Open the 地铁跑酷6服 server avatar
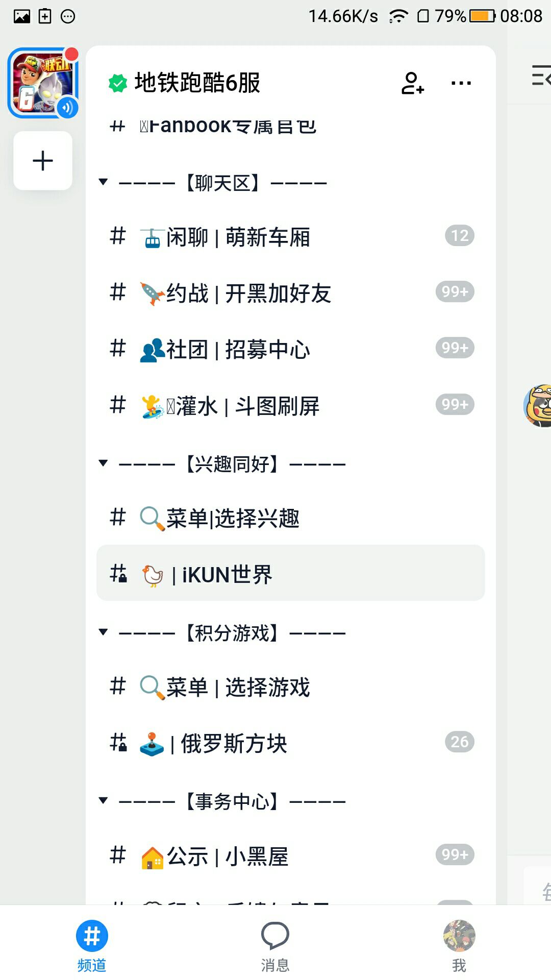The image size is (551, 980). click(43, 83)
